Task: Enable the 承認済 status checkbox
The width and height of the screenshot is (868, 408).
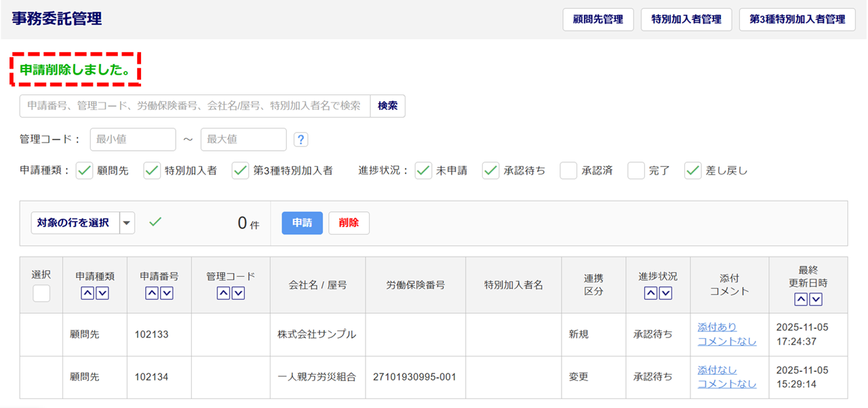Action: point(568,170)
